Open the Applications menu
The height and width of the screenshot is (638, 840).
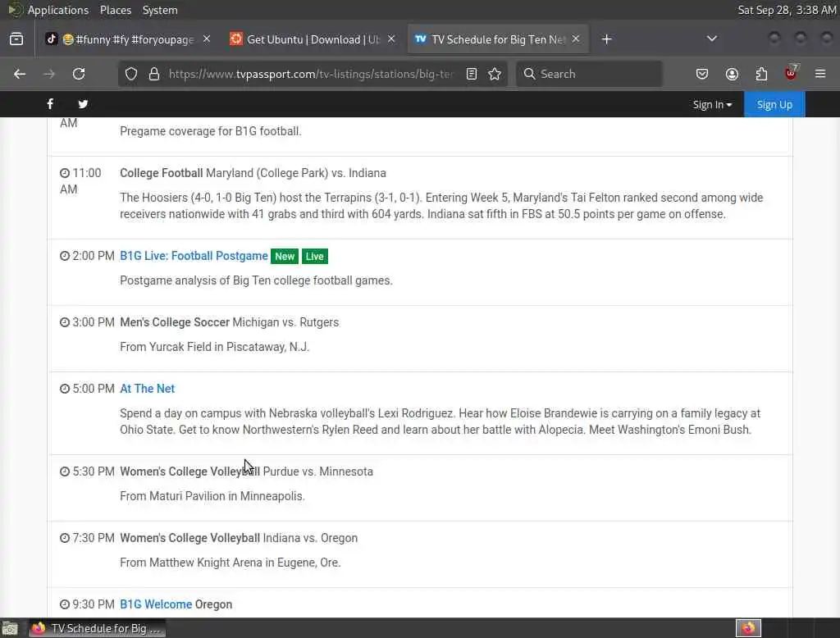(58, 10)
